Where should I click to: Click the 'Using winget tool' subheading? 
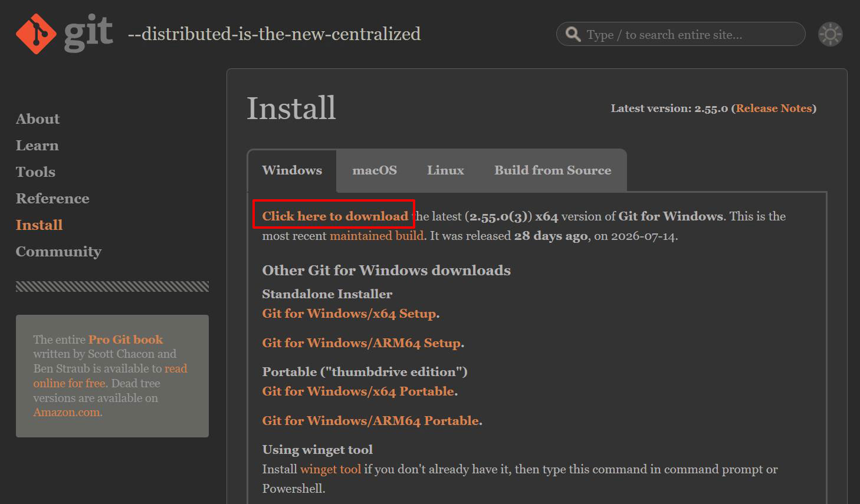coord(317,450)
